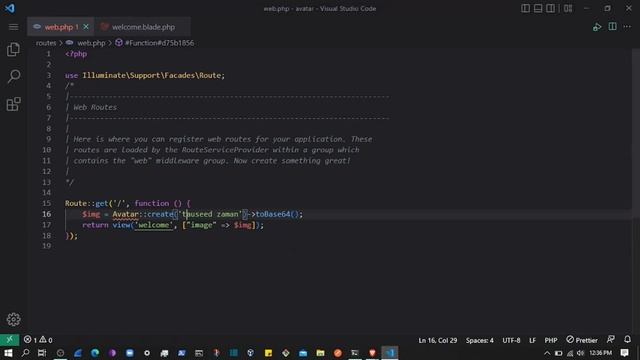Image resolution: width=640 pixels, height=360 pixels.
Task: Switch to the welcome.blade.php tab
Action: tap(143, 27)
